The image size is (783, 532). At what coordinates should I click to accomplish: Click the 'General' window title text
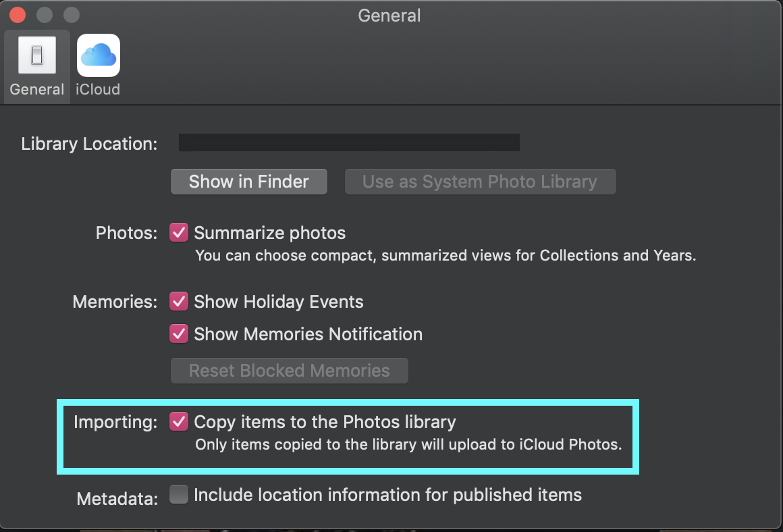(x=389, y=16)
